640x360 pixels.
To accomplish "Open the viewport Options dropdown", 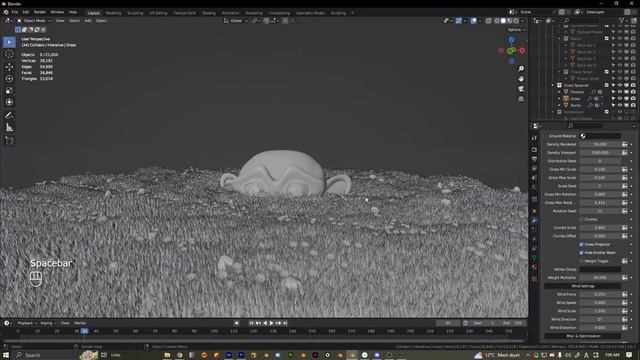I will pos(516,30).
